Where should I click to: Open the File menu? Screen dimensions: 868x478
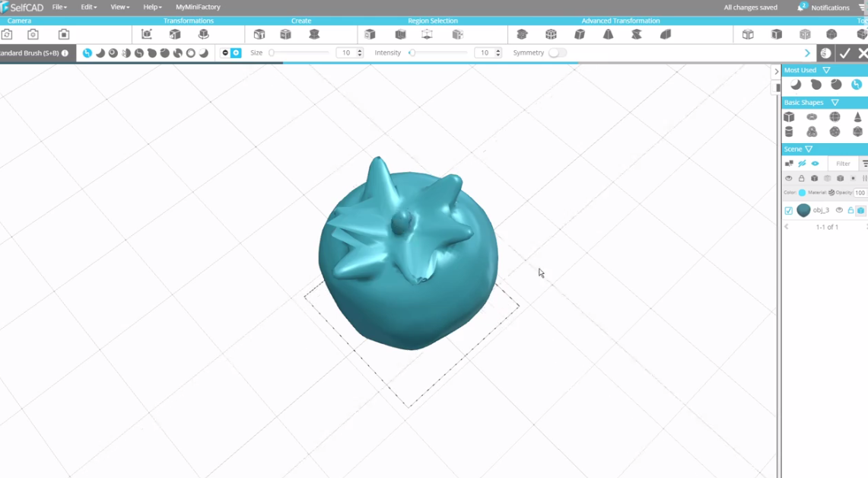click(59, 7)
